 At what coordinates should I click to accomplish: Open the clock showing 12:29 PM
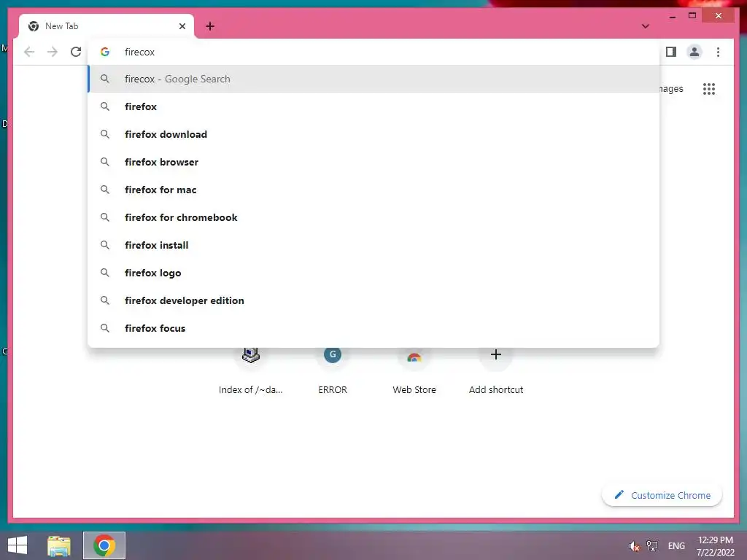pos(716,546)
